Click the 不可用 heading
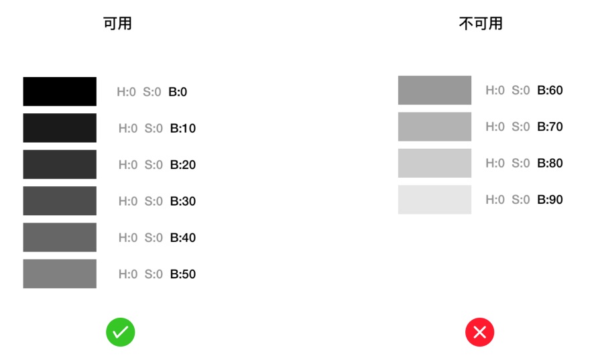 coord(481,24)
